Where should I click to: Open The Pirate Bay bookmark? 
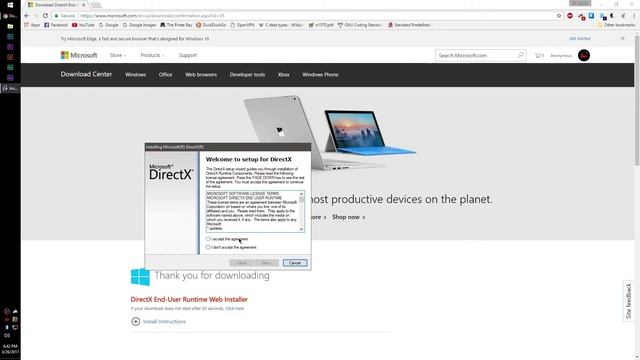click(x=176, y=25)
